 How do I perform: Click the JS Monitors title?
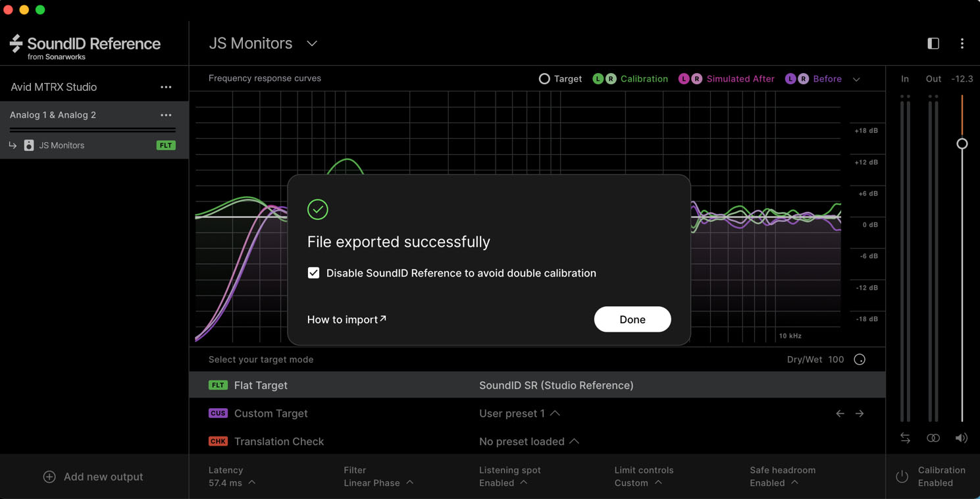(251, 43)
